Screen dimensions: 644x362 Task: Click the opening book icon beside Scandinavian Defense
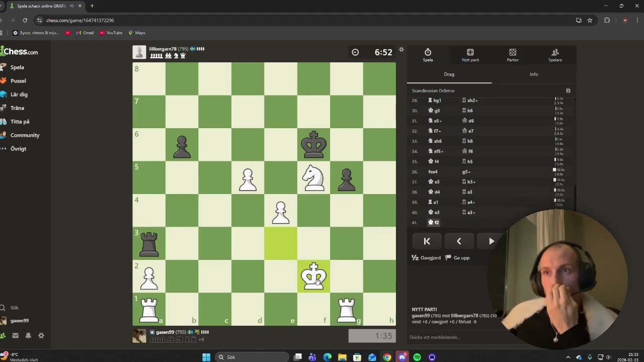(x=568, y=90)
